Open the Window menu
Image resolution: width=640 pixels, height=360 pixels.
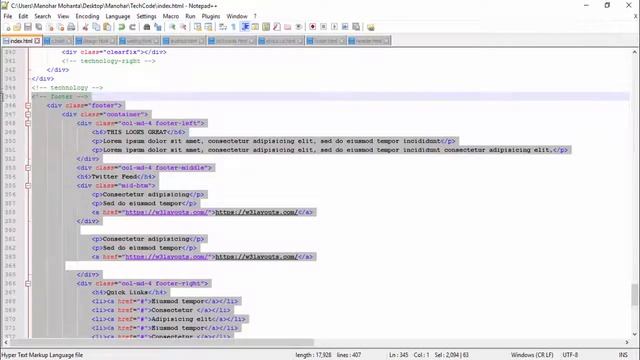237,16
